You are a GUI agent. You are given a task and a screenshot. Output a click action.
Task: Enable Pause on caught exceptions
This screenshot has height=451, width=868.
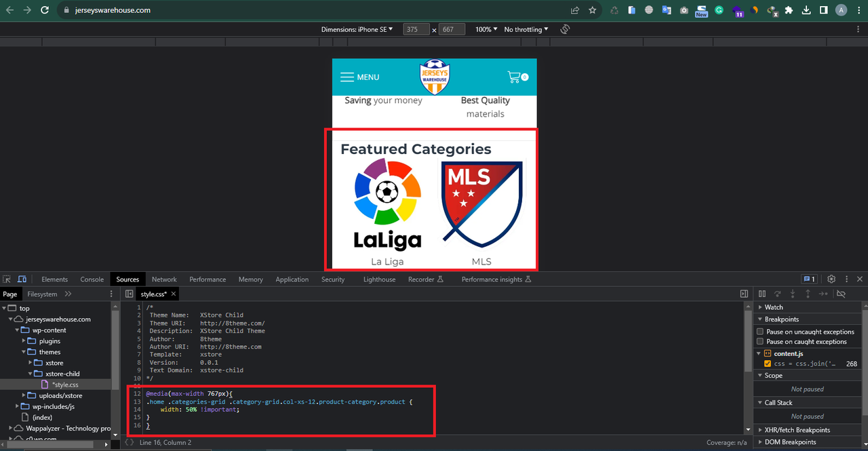[x=761, y=342]
